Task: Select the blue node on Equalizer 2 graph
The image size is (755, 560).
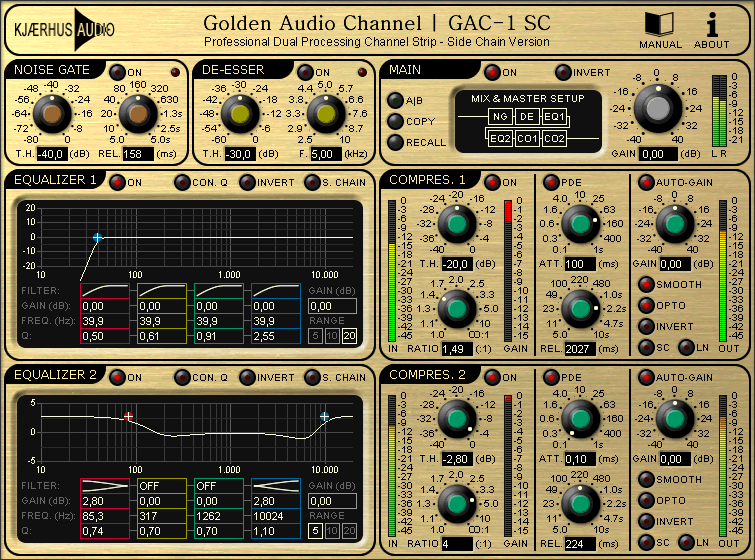Action: (x=325, y=417)
